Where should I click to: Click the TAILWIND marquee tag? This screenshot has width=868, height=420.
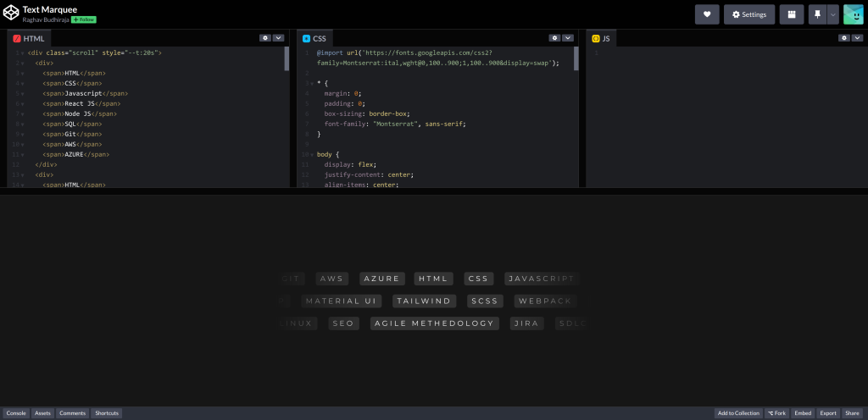pos(425,301)
